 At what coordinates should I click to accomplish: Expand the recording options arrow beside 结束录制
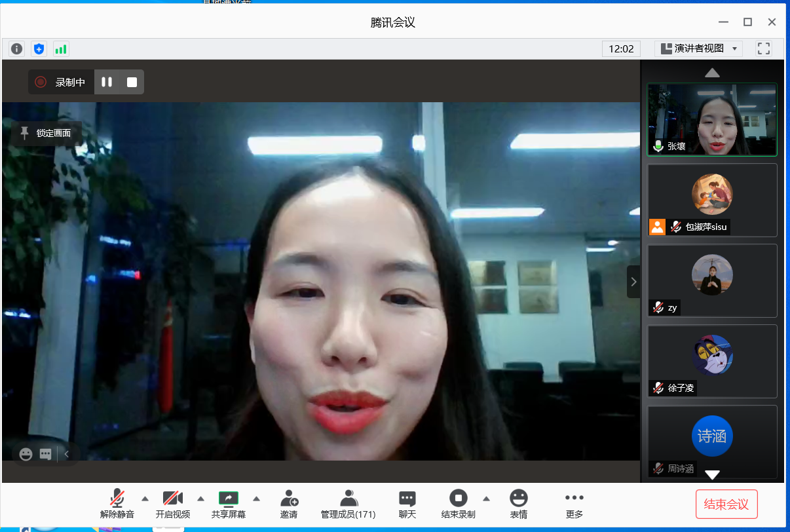[x=486, y=499]
